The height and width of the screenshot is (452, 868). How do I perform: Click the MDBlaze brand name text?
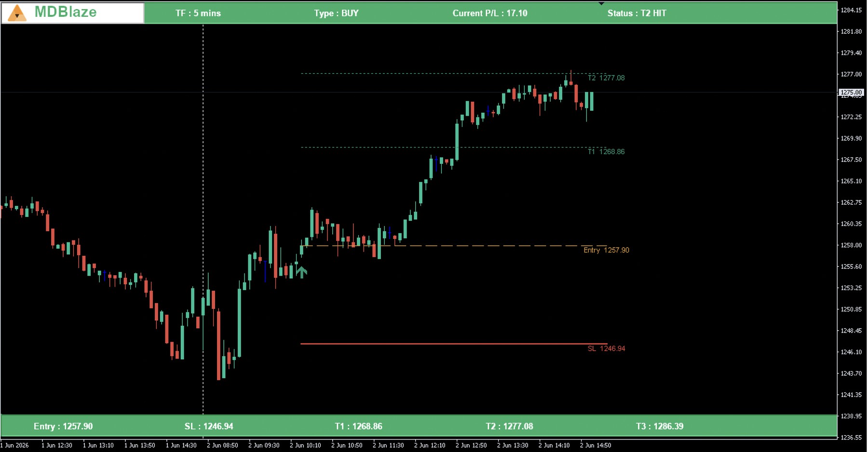(66, 12)
